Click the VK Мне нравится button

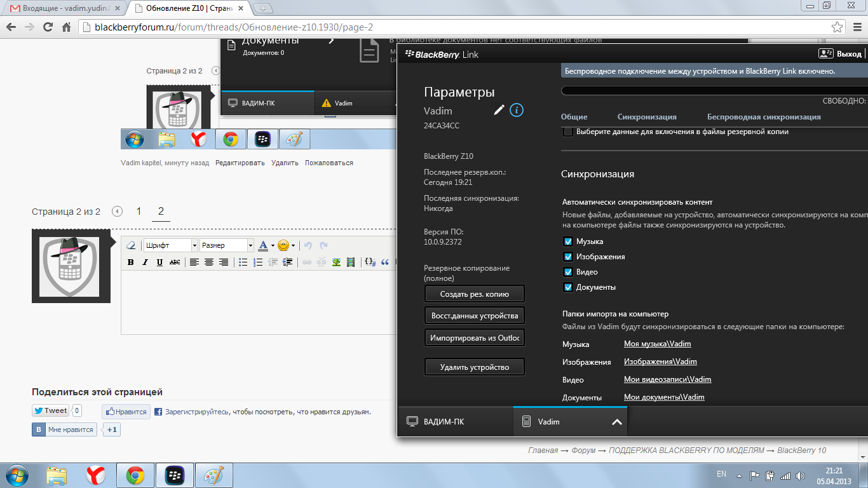[x=65, y=430]
